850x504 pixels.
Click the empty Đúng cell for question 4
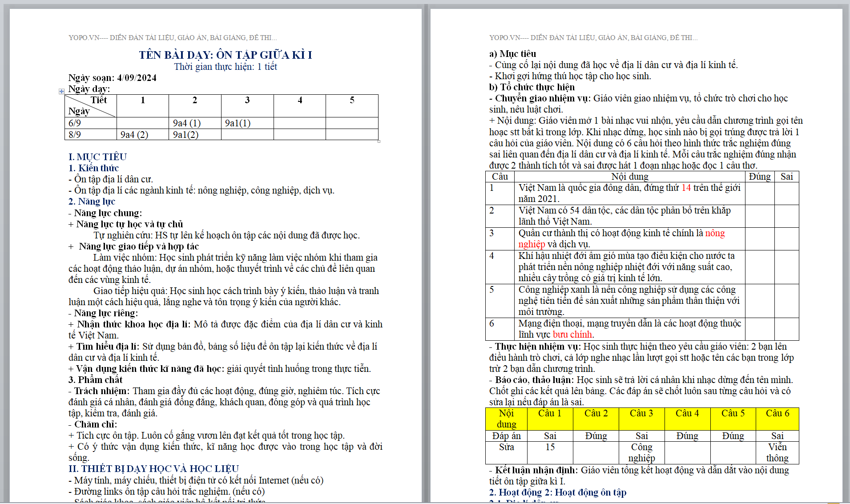click(x=760, y=267)
